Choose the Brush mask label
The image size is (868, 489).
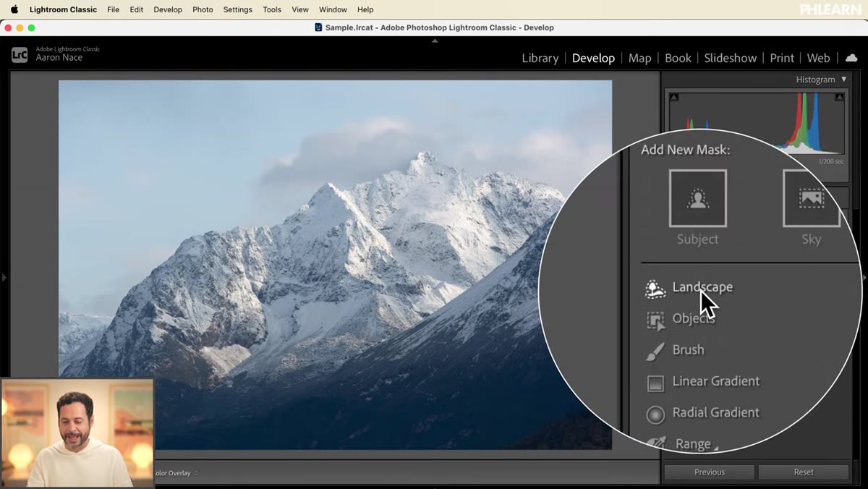688,349
